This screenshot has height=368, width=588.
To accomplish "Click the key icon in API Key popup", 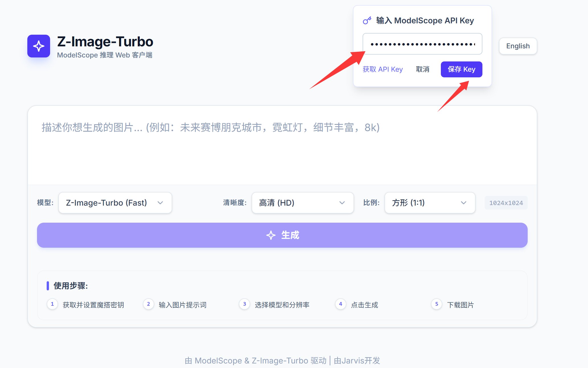I will point(367,20).
